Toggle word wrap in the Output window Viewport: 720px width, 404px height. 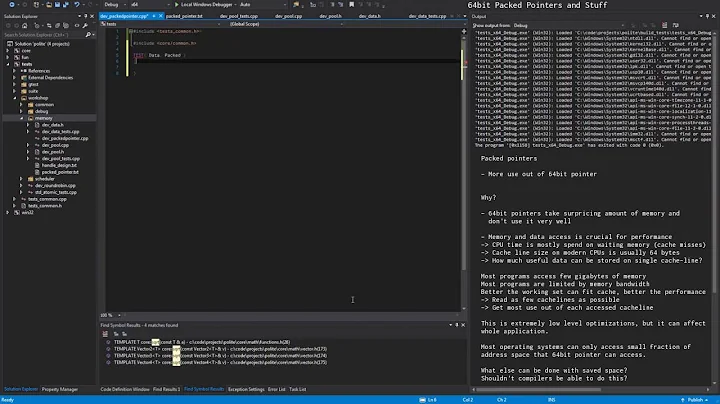pyautogui.click(x=675, y=25)
